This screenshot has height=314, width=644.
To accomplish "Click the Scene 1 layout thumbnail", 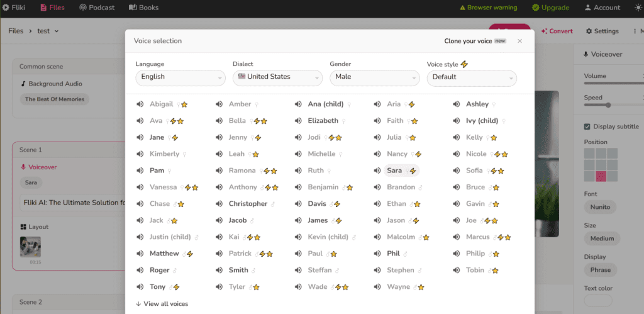I will coord(30,247).
